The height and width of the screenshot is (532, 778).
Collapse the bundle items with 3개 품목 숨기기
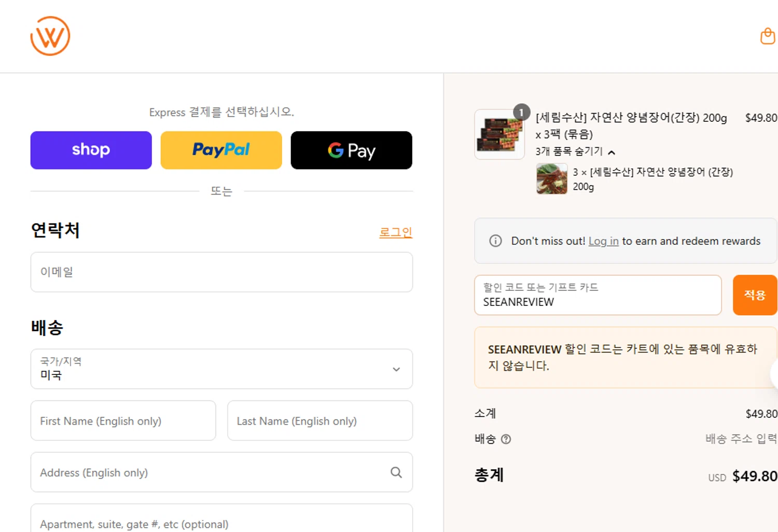(575, 151)
